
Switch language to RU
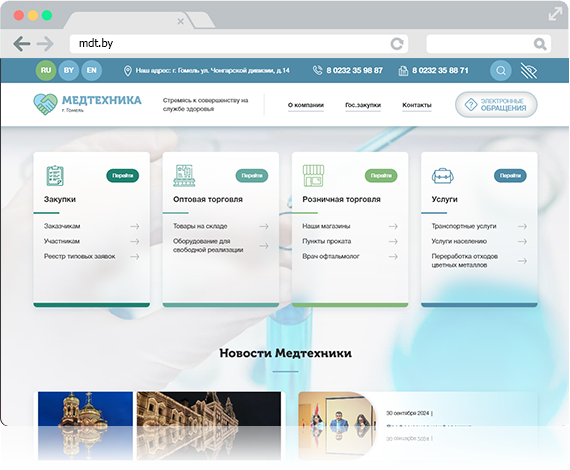tap(46, 70)
